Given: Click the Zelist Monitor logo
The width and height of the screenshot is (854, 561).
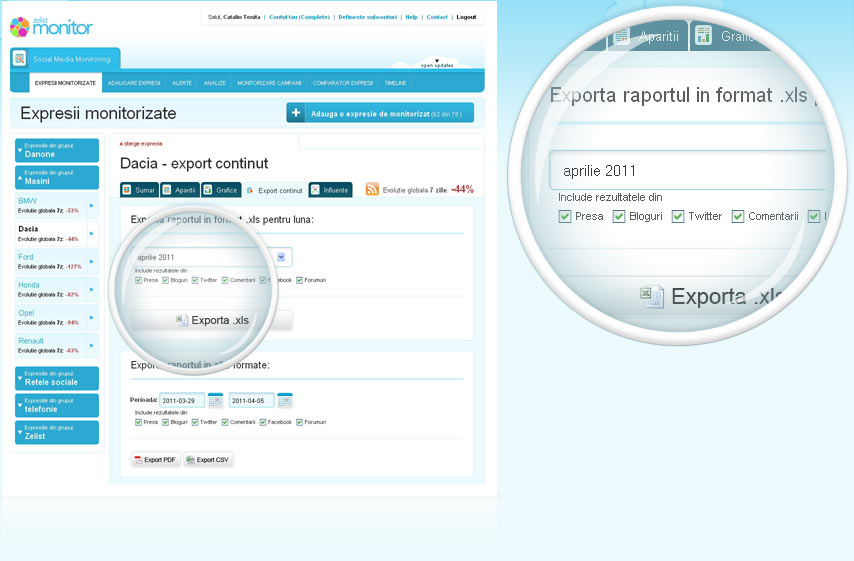Looking at the screenshot, I should click(51, 27).
